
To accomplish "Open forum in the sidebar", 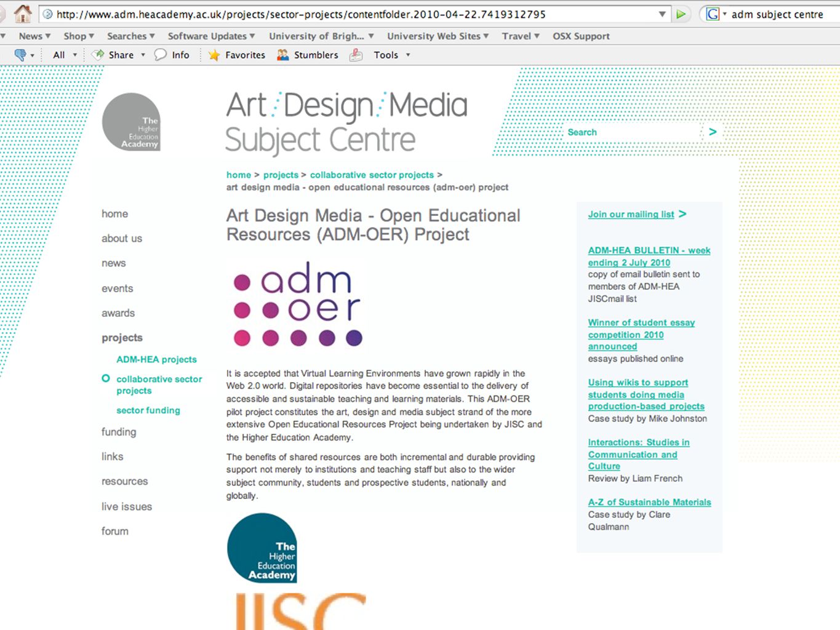I will [x=115, y=531].
